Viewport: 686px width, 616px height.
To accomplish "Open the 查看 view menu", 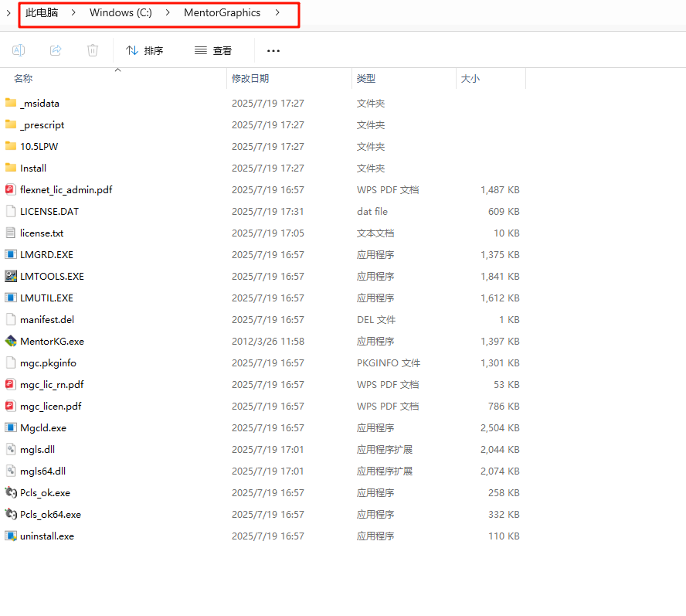I will pos(213,51).
